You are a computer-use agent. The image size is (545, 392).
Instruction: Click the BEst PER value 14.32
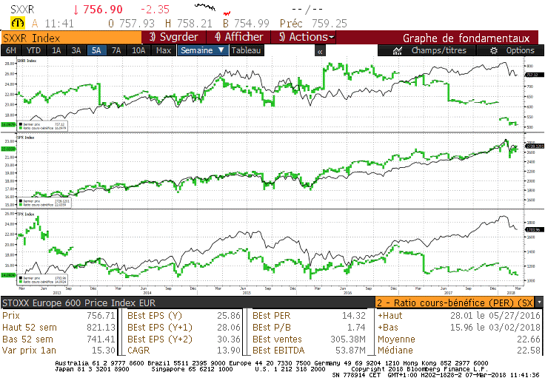coord(353,316)
